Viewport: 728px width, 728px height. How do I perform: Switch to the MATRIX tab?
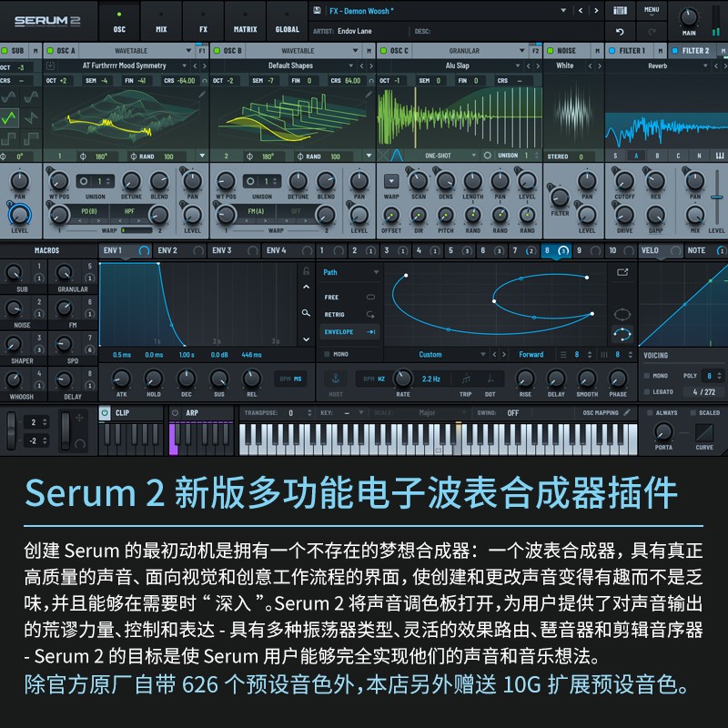[245, 21]
